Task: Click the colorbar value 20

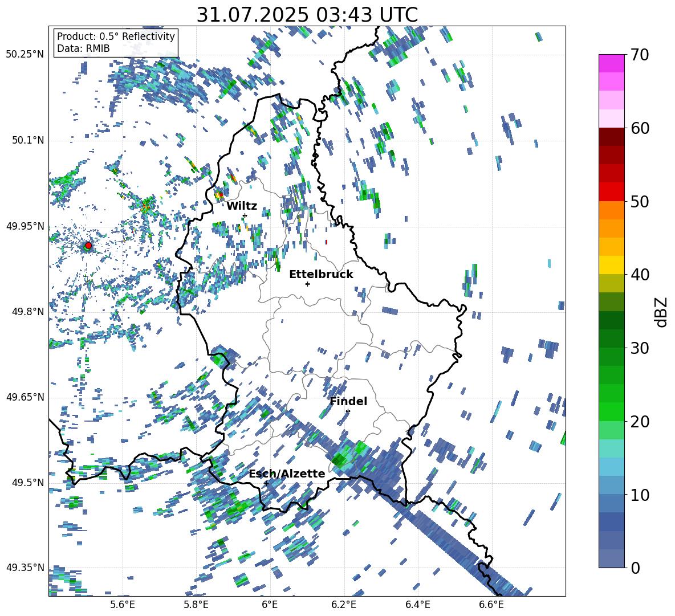Action: point(640,421)
